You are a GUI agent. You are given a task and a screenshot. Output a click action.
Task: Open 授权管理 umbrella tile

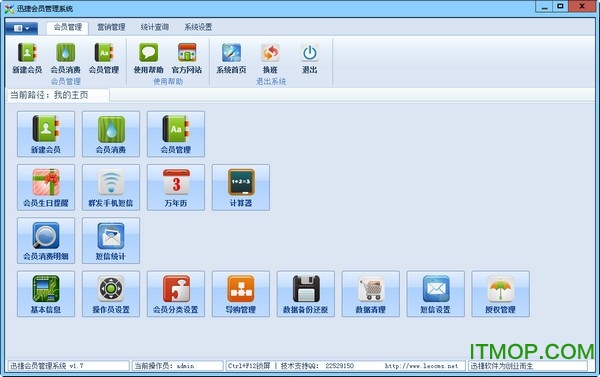point(501,294)
